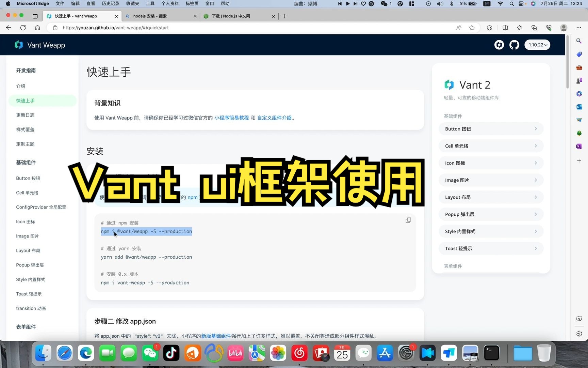Open Outlook in Edge sidebar
588x368 pixels.
[x=579, y=107]
